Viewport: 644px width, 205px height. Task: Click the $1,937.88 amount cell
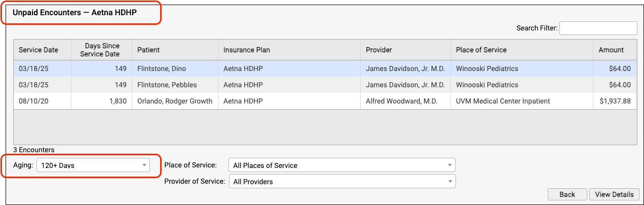click(615, 101)
